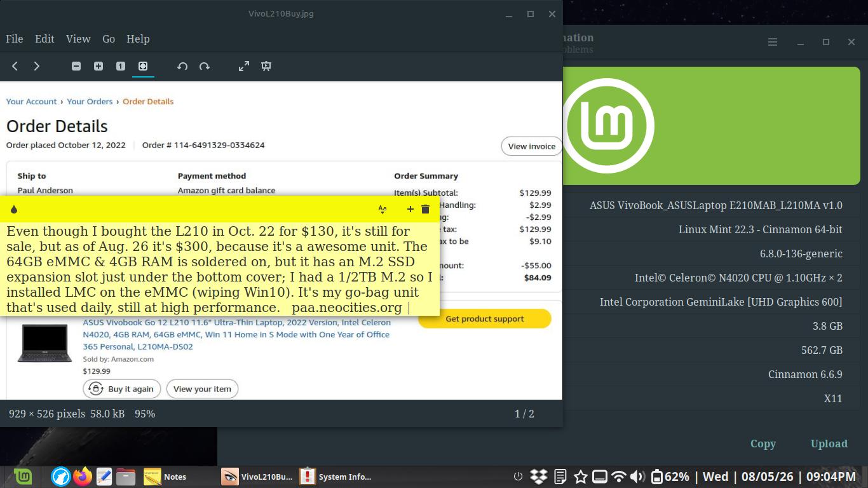Switch to the VivoL210Bu... taskbar window
This screenshot has width=868, height=488.
(x=257, y=477)
